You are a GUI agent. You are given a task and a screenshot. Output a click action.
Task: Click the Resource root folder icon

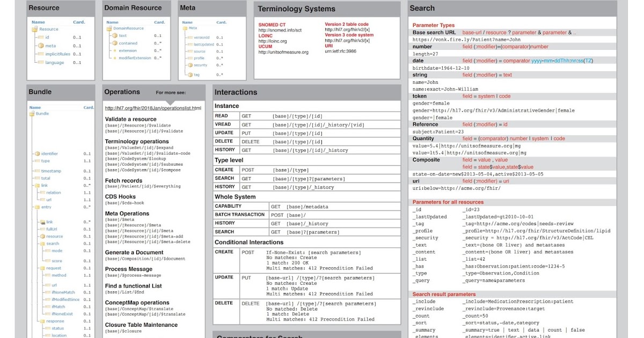(x=35, y=30)
